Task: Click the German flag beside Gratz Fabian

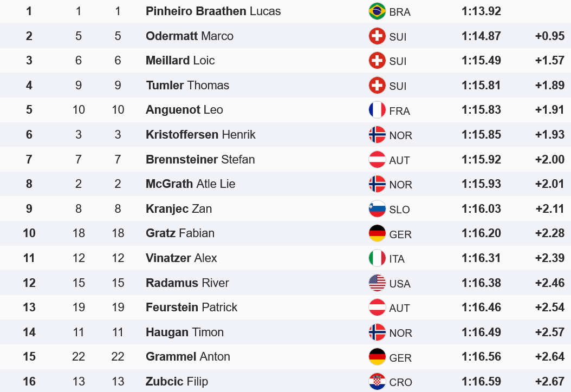Action: click(x=377, y=233)
